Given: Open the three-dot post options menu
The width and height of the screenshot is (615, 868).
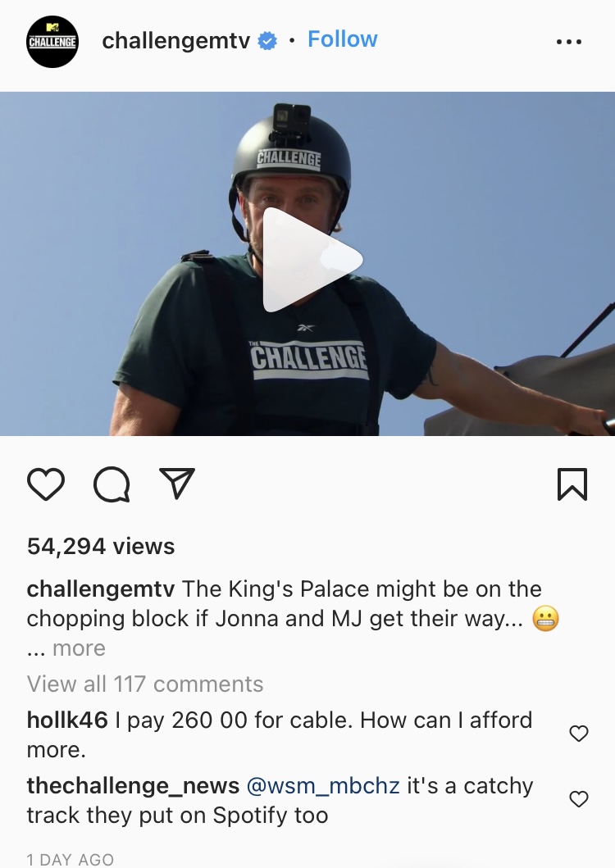Looking at the screenshot, I should pyautogui.click(x=569, y=42).
